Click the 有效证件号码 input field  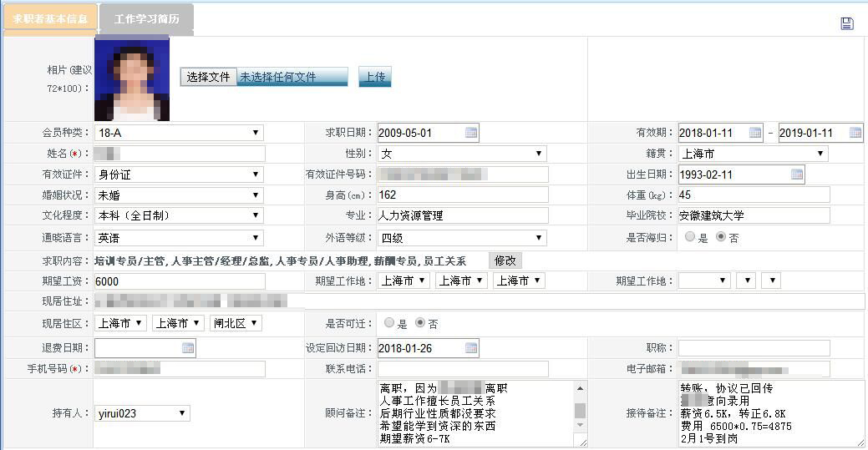(463, 174)
